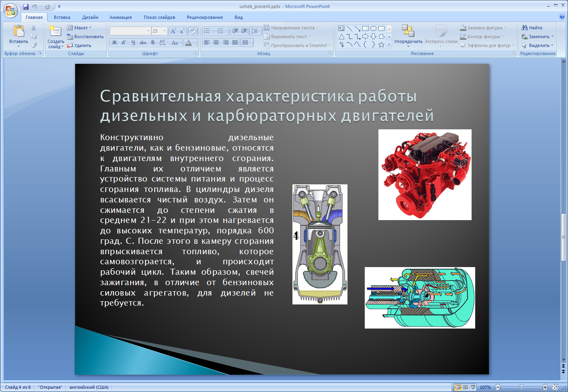Image resolution: width=568 pixels, height=392 pixels.
Task: Expand the shapes gallery more arrow
Action: [389, 45]
